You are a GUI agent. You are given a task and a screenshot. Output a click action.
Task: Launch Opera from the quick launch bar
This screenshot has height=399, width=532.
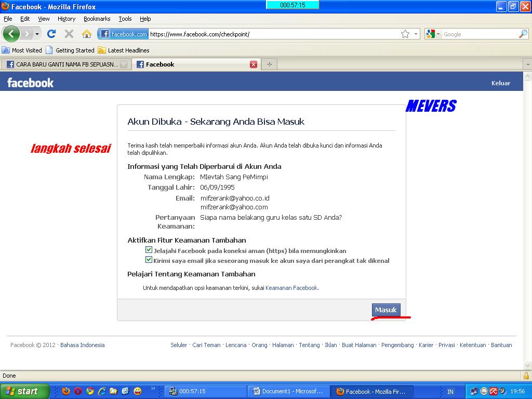pyautogui.click(x=78, y=391)
